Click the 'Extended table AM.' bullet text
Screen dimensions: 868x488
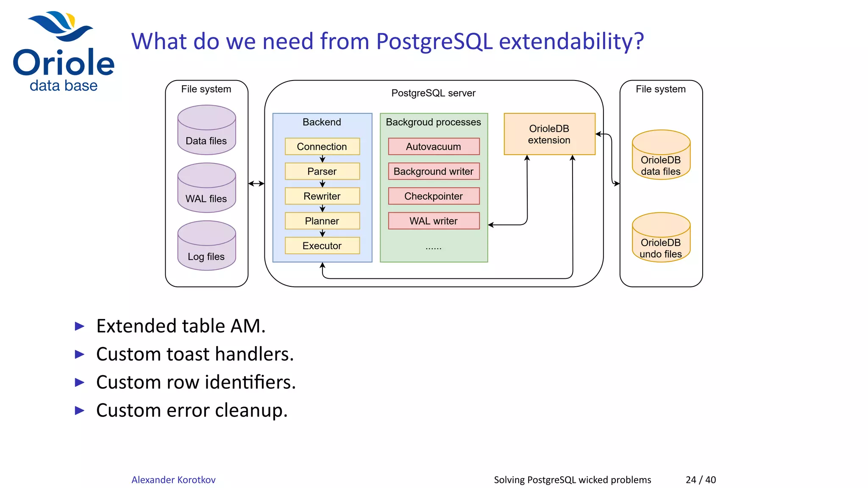coord(181,326)
